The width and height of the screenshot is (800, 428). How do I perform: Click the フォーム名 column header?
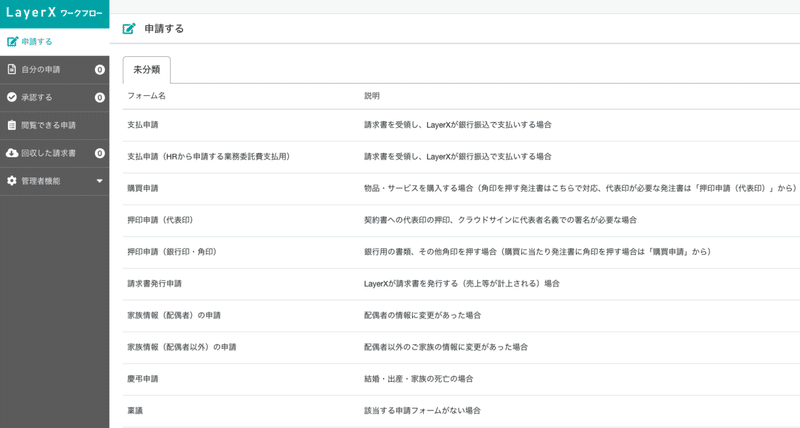146,96
